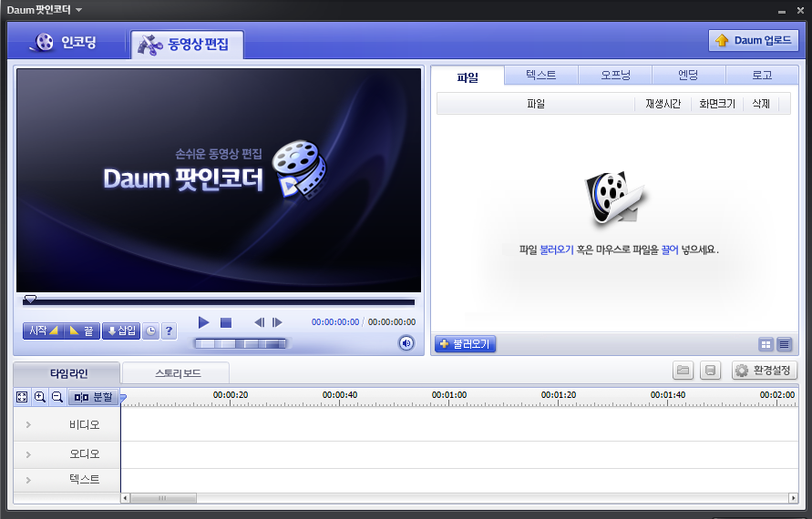Select the 타임라인 tab
Screen dimensions: 812x519
coord(67,373)
